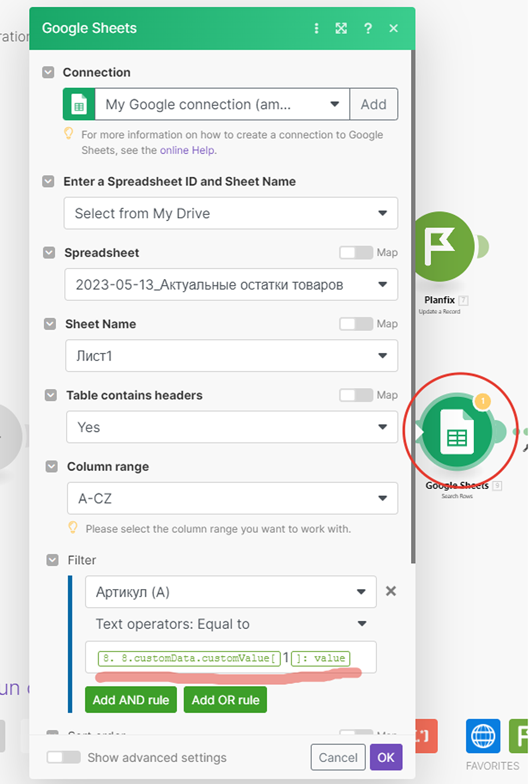
Task: Open the Spreadsheet selection dropdown
Action: [231, 284]
